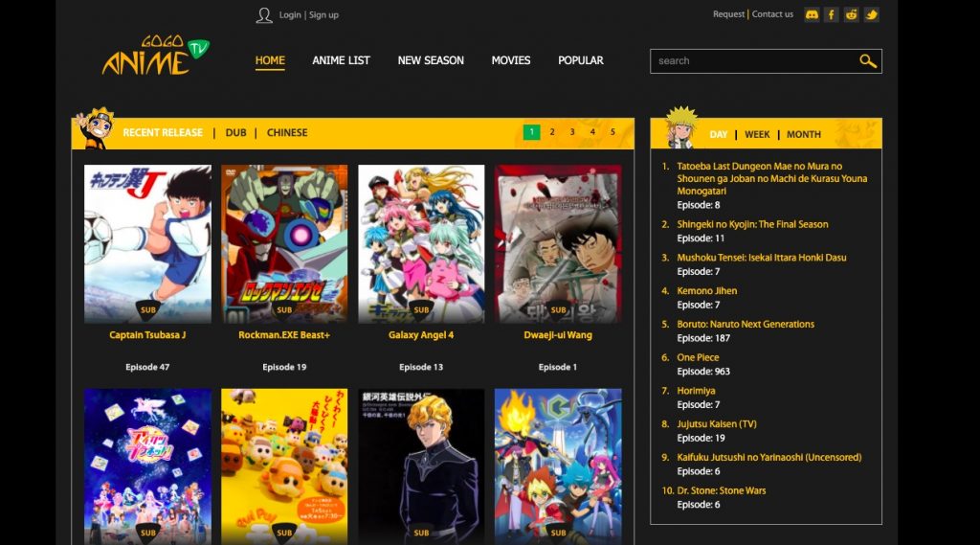
Task: Click the Captain Tsubasa J title link
Action: click(x=147, y=335)
